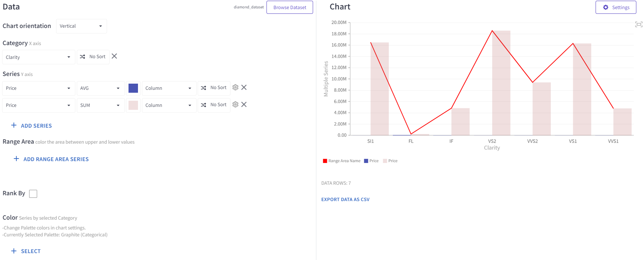Click the Browse Dataset button
The width and height of the screenshot is (644, 260).
(x=289, y=8)
